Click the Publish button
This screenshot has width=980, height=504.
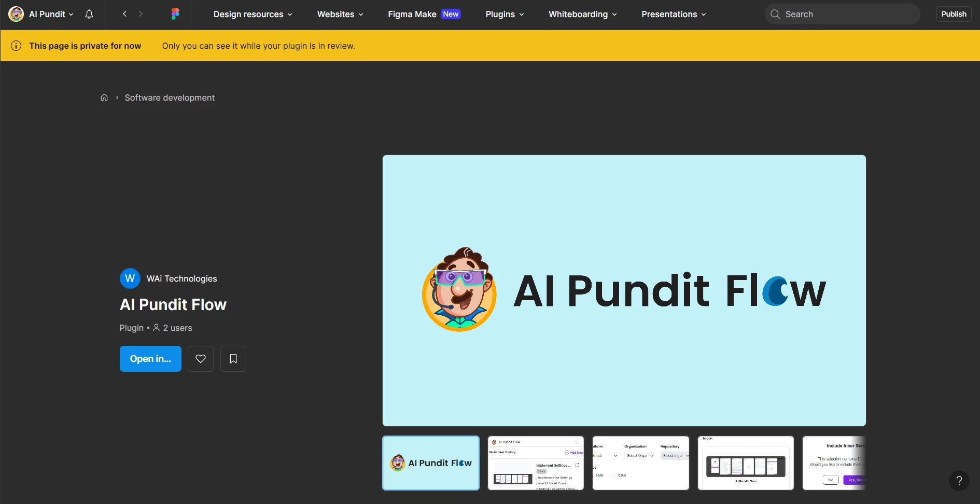pos(954,14)
